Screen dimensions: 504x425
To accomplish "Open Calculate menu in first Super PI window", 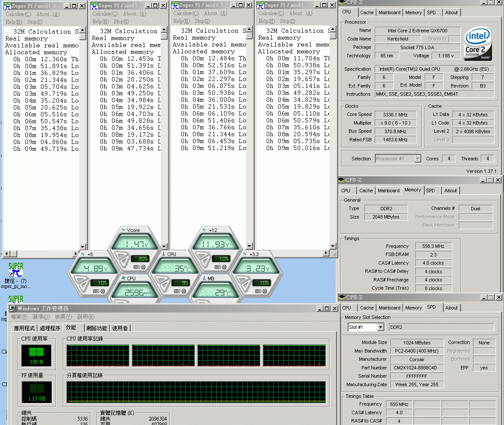I will click(19, 14).
